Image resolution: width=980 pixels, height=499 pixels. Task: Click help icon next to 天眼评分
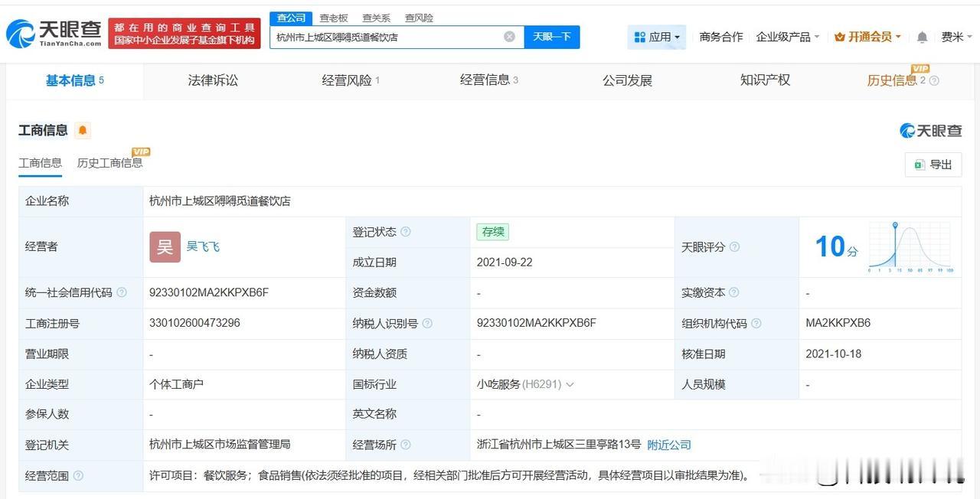[x=734, y=246]
